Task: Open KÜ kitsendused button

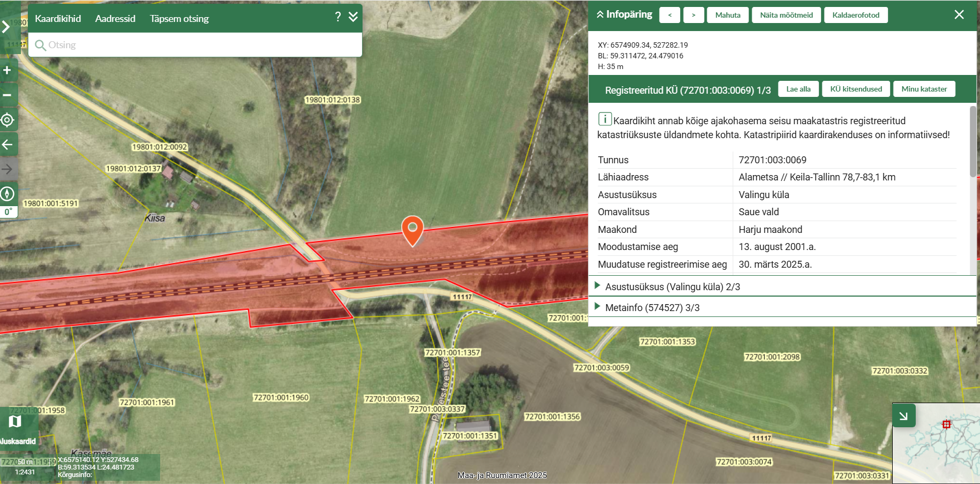Action: pos(856,89)
